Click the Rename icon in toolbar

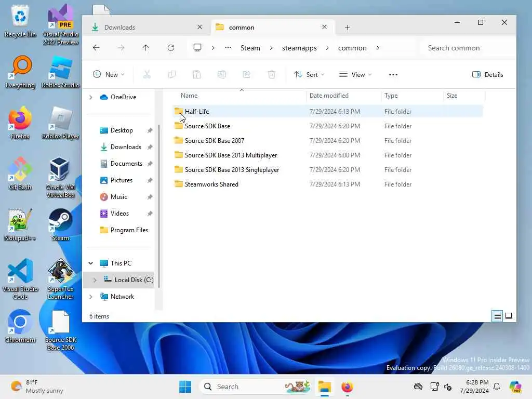[x=221, y=75]
